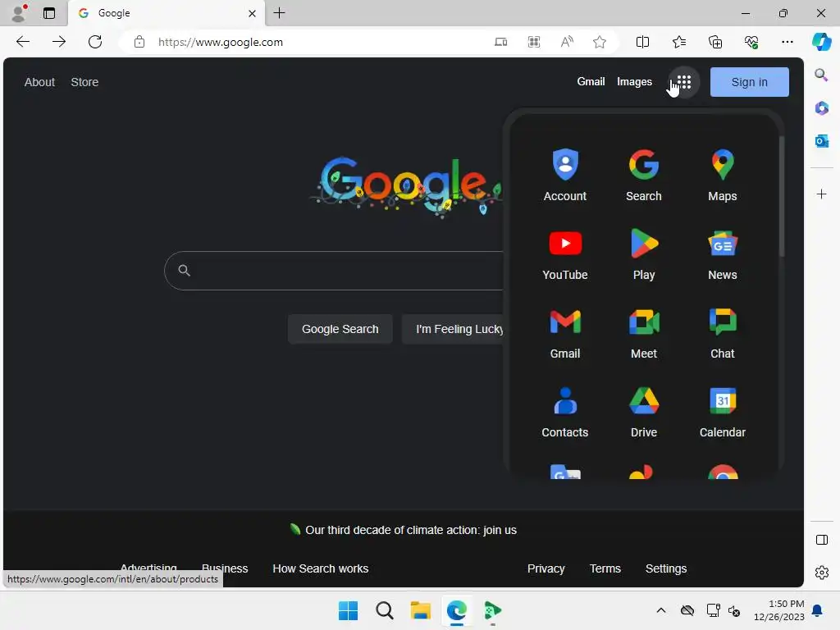Click the apps panel scrollbar

point(782,196)
